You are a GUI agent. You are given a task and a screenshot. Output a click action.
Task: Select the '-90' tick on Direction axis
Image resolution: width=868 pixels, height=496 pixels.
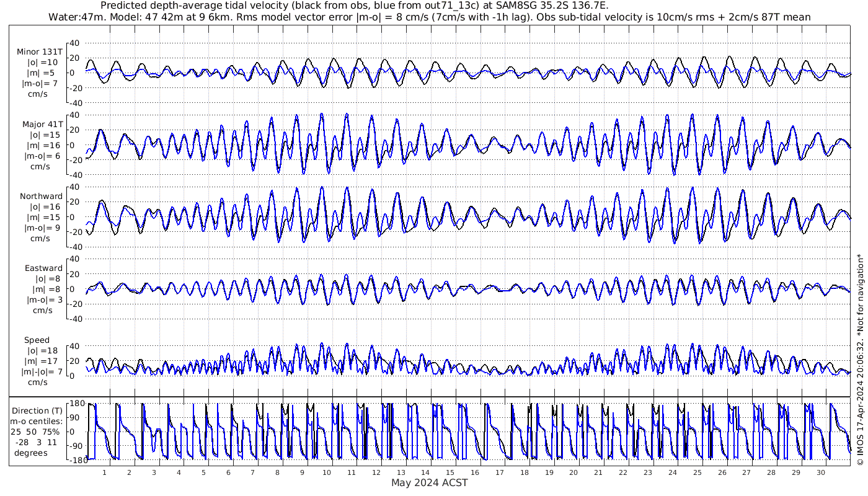point(77,446)
